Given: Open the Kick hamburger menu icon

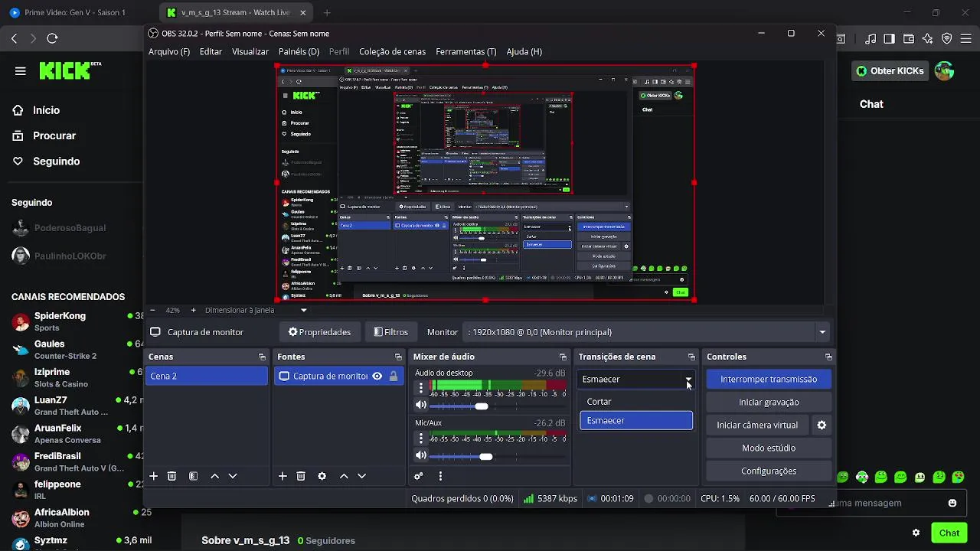Looking at the screenshot, I should tap(21, 71).
